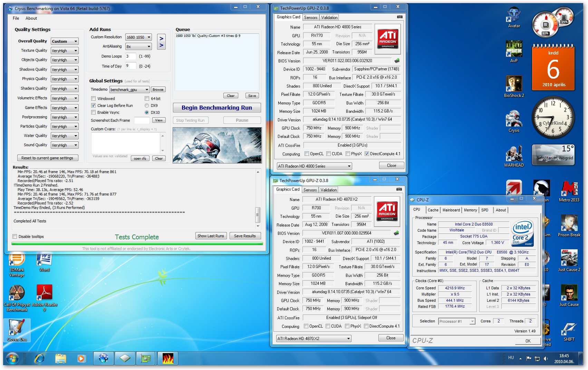Screen dimensions: 588x370
Task: Click the Windows Start orb
Action: 13,359
